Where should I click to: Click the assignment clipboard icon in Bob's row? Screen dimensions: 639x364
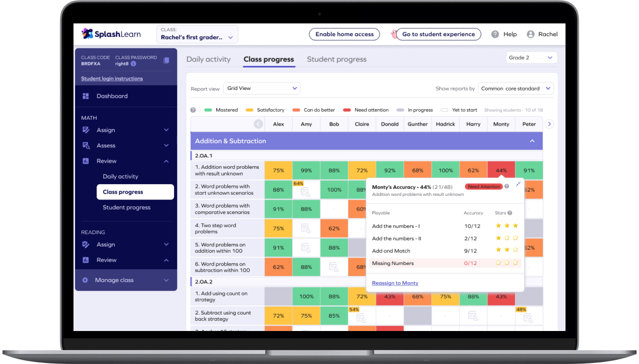coord(334,266)
